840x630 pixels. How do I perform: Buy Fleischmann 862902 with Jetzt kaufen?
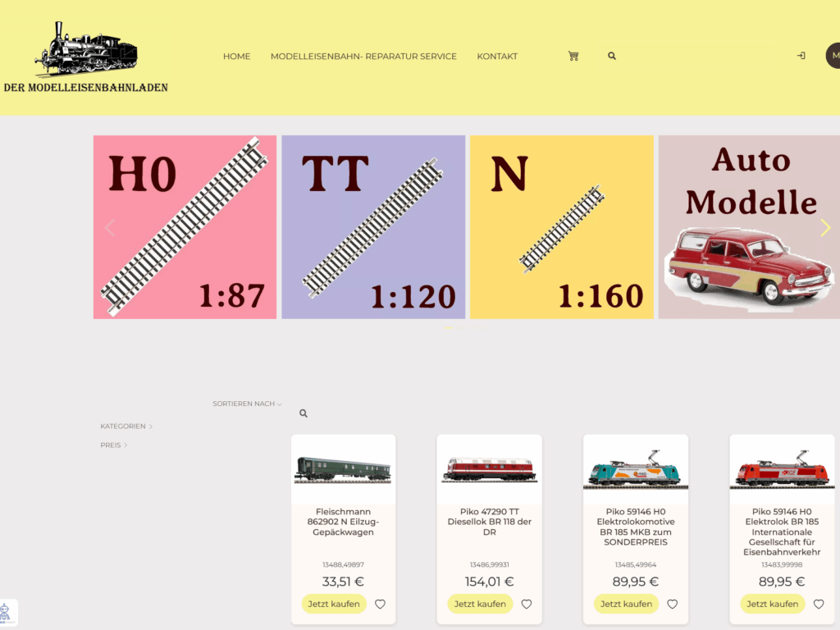tap(334, 604)
